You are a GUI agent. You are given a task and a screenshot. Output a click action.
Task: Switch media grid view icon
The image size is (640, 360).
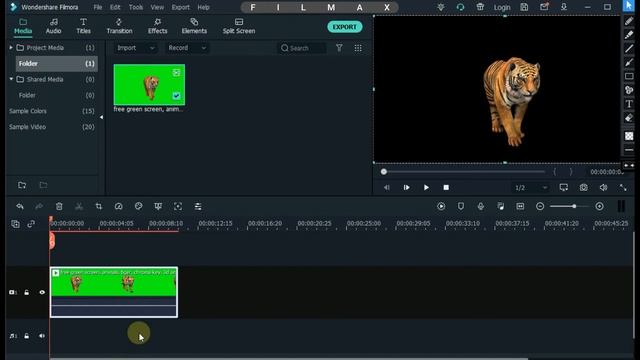coord(358,48)
